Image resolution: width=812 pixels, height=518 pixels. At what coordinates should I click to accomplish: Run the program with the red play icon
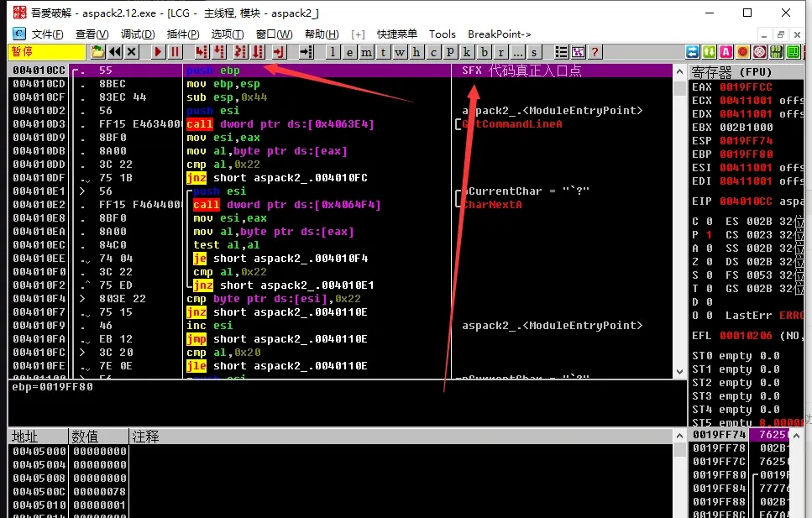point(158,52)
